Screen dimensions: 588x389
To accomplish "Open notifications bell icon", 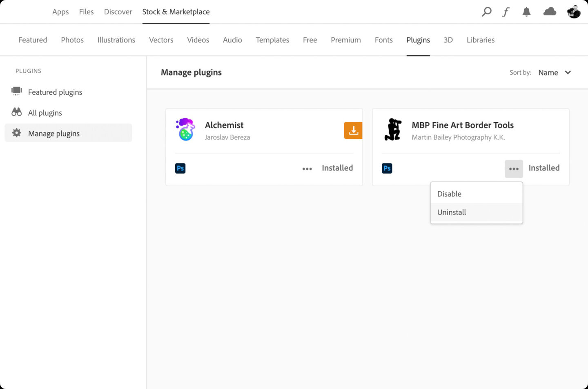I will pos(526,12).
